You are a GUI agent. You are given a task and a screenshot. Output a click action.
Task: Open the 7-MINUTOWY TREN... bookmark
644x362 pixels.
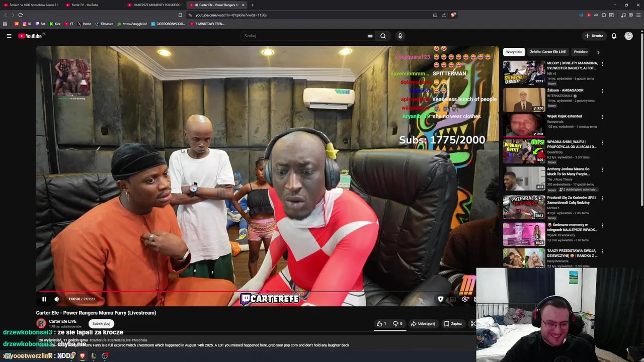pyautogui.click(x=207, y=24)
